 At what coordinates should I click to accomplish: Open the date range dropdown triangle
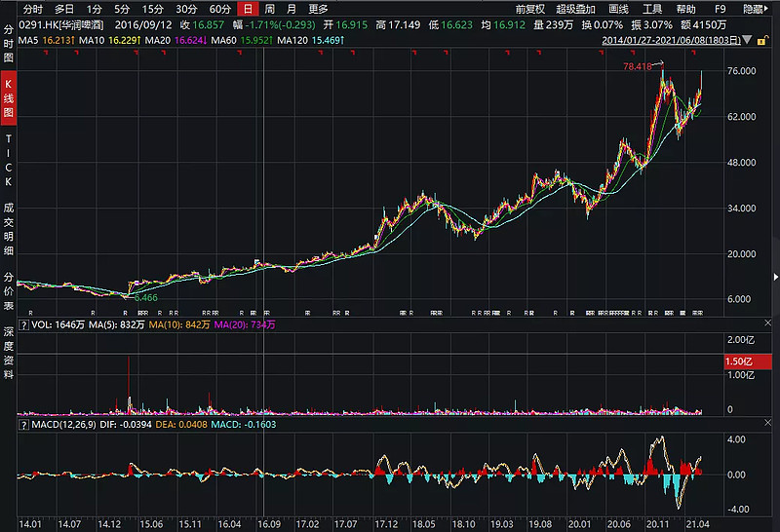tap(746, 40)
